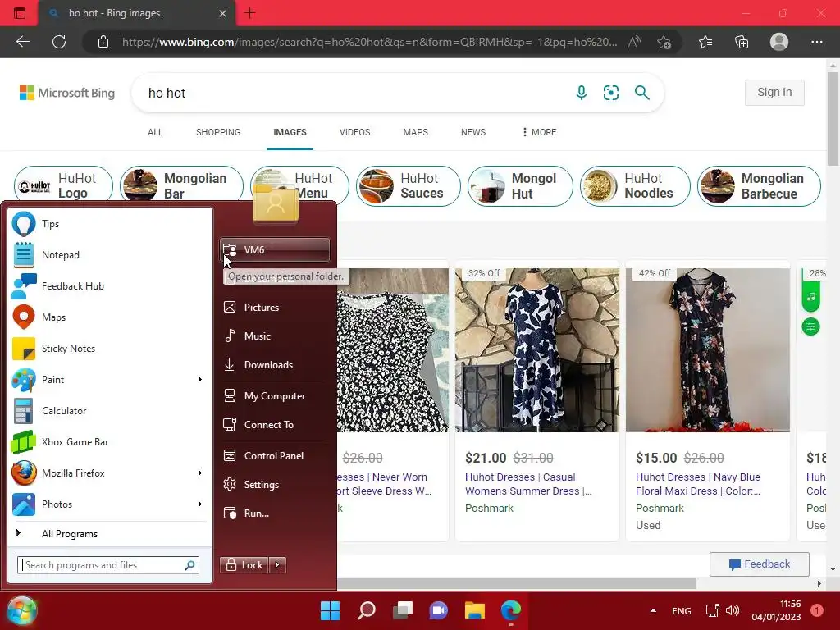
Task: Switch to the VIDEOS tab
Action: 354,132
